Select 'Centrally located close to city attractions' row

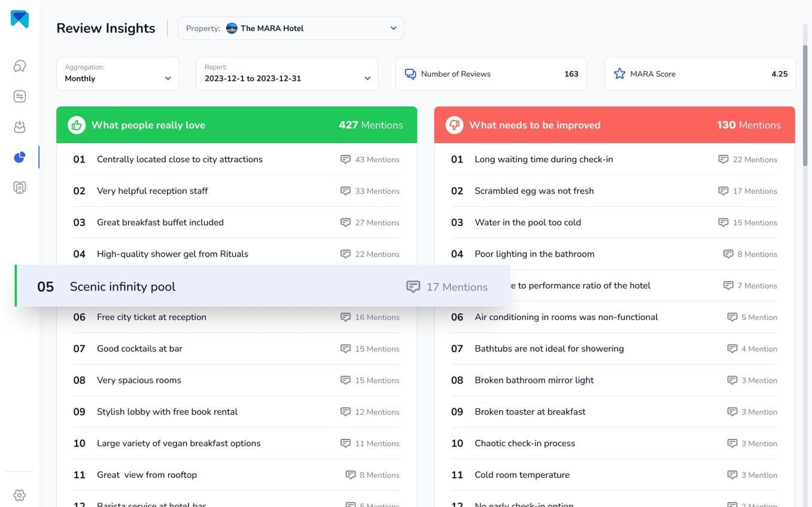click(x=180, y=160)
